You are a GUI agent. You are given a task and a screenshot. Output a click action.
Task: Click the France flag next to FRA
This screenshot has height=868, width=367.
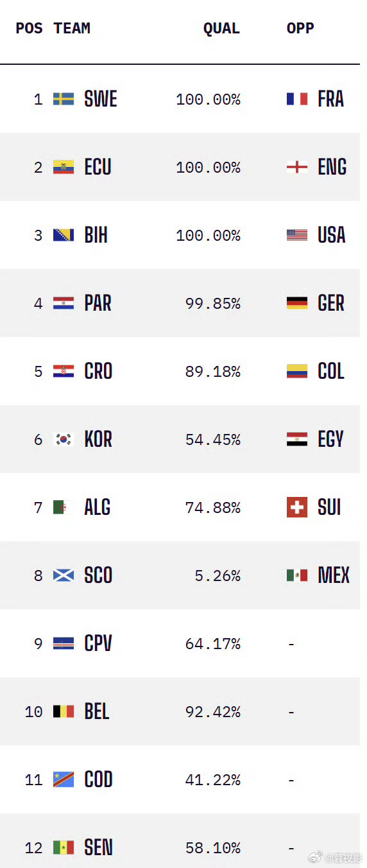297,99
